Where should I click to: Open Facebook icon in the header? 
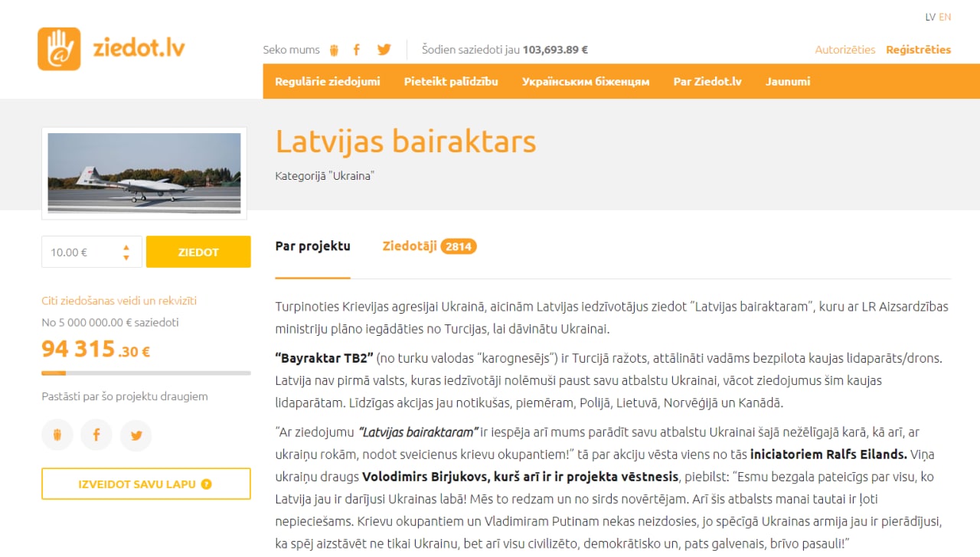pos(356,50)
